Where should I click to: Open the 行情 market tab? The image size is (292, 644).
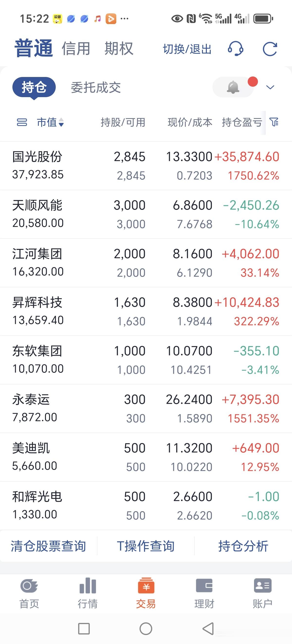(87, 593)
